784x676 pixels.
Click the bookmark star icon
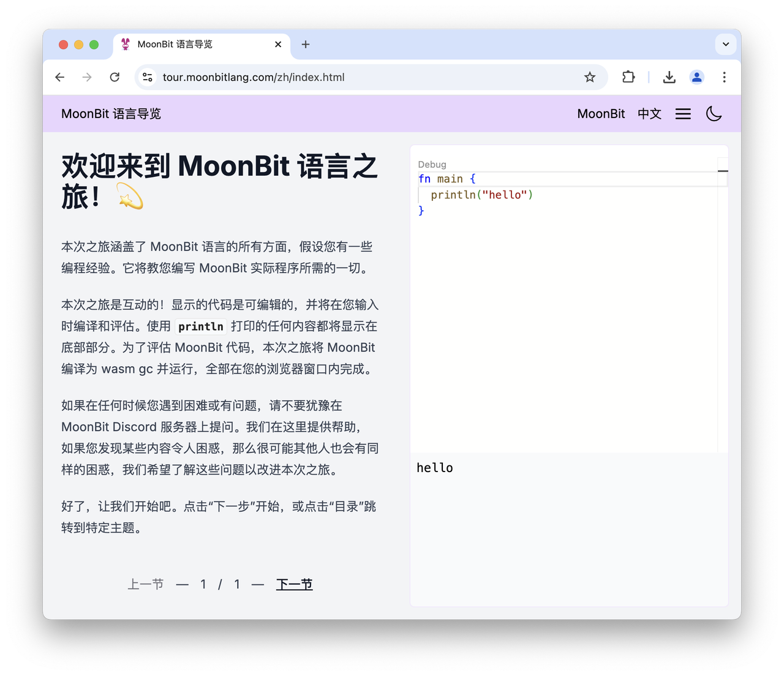590,77
